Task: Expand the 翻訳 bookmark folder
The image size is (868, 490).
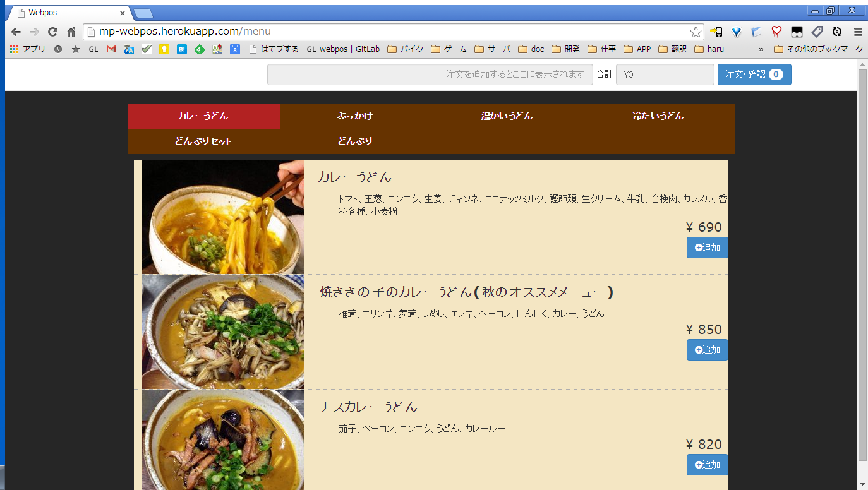Action: click(x=672, y=49)
